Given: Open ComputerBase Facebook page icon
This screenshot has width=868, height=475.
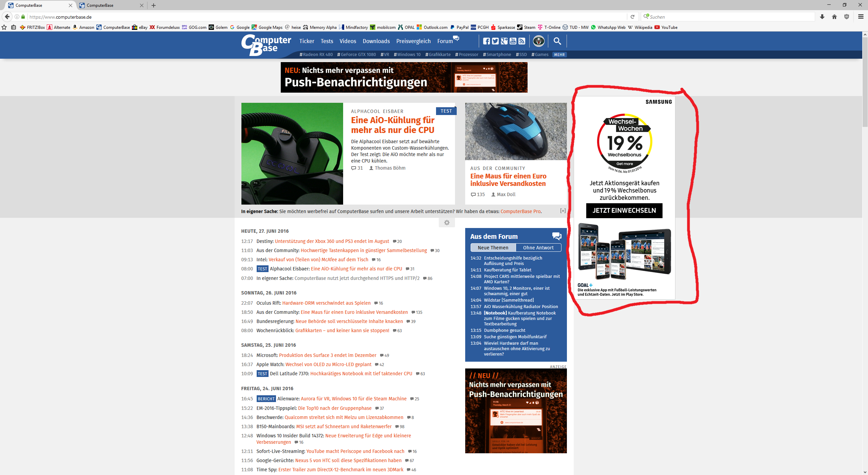Looking at the screenshot, I should (487, 41).
